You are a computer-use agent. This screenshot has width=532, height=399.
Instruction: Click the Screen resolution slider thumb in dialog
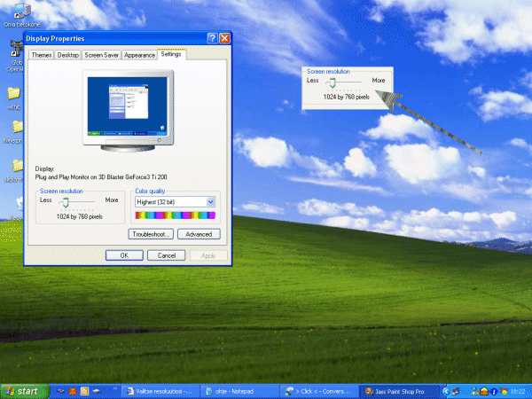66,202
